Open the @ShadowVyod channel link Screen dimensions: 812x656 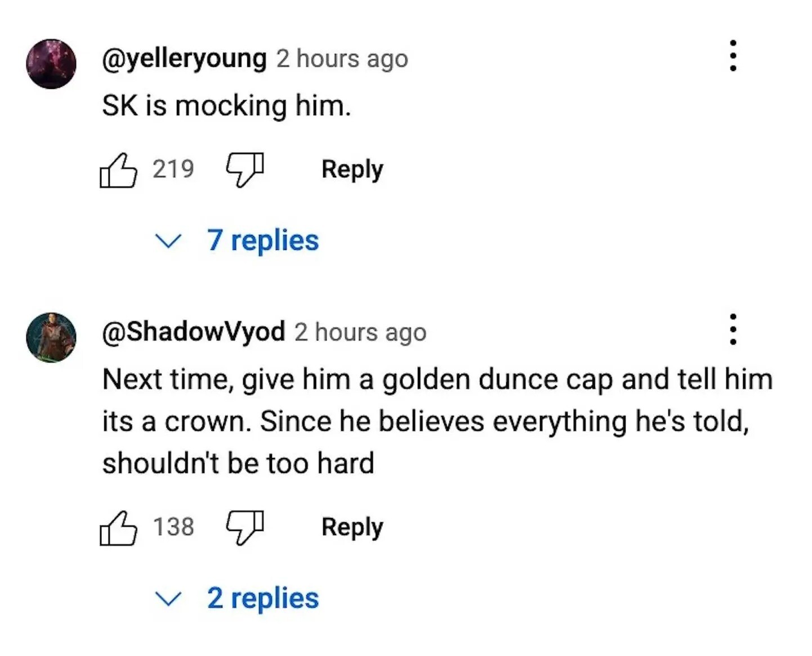[193, 332]
